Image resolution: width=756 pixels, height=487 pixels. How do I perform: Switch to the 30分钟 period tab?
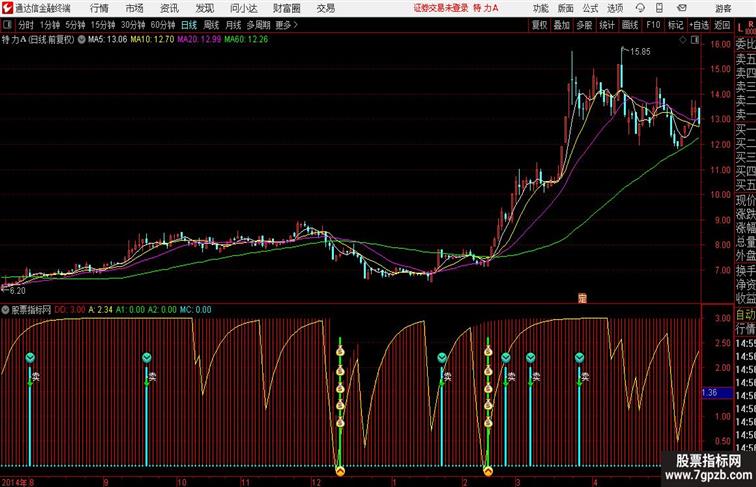[133, 25]
